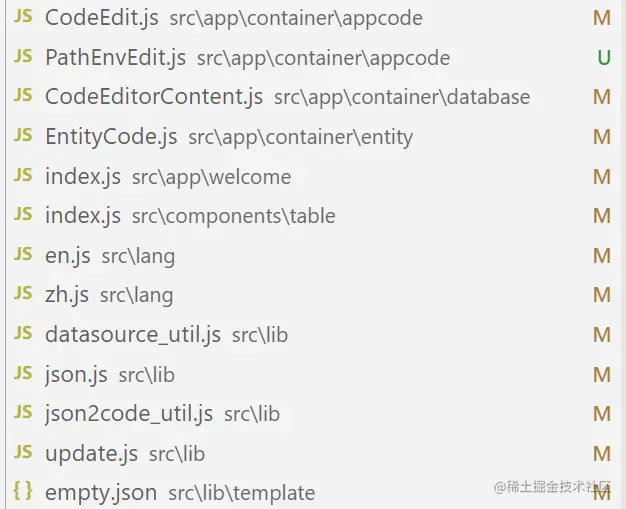Click the JS icon next to PathEnvEdit.js
The height and width of the screenshot is (509, 626).
[23, 55]
